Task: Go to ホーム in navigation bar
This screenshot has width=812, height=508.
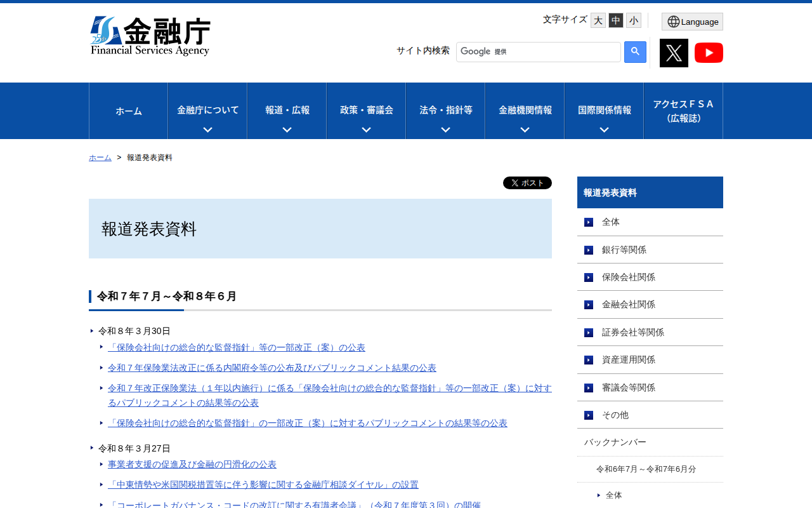Action: click(128, 111)
